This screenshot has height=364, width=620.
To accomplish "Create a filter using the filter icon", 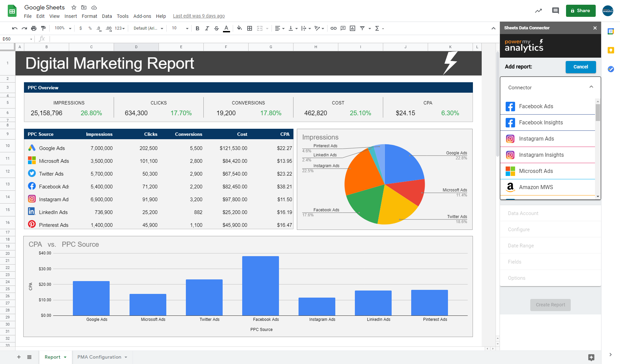I will (x=362, y=28).
